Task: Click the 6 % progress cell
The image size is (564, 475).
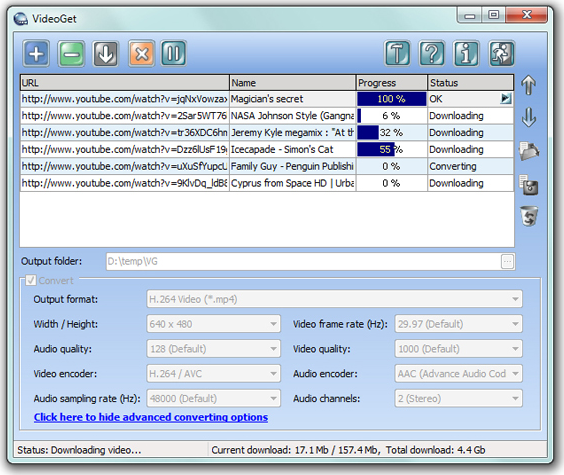Action: pos(392,116)
